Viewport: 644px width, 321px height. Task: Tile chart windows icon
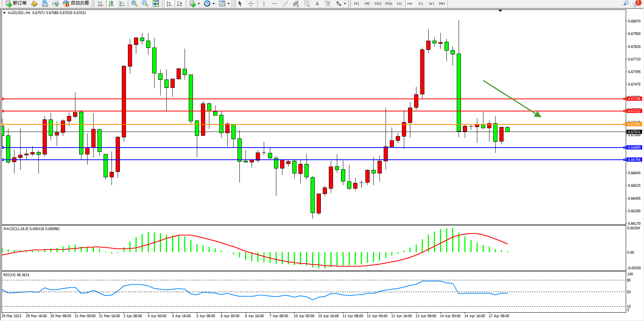click(156, 3)
